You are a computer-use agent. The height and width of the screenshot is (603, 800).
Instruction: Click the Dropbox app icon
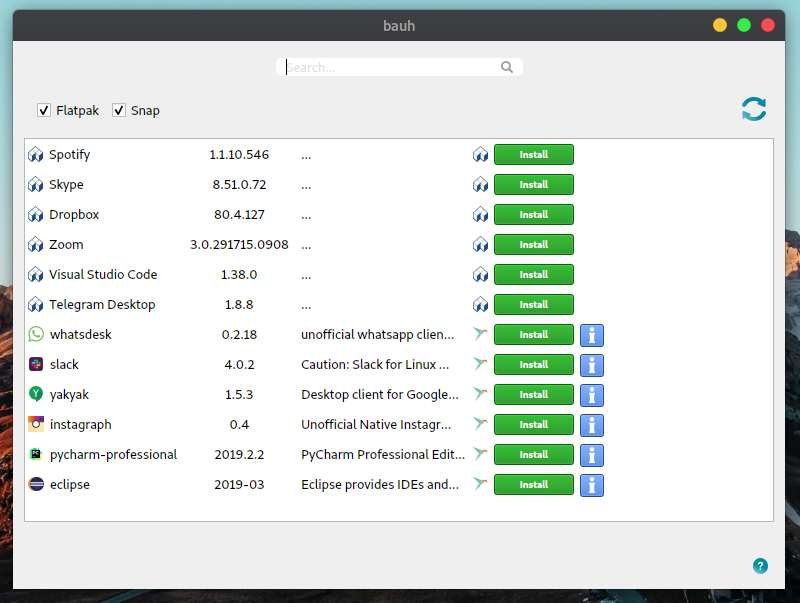[x=36, y=215]
